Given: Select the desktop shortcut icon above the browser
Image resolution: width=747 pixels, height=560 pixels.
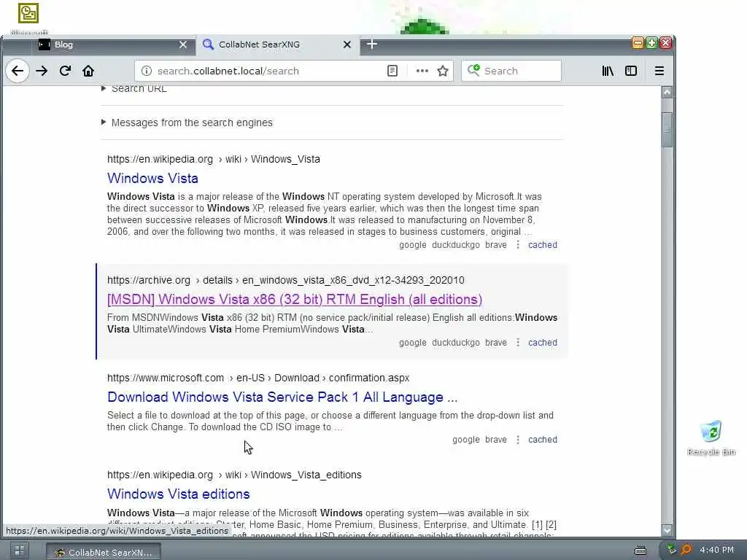Looking at the screenshot, I should pos(28,18).
